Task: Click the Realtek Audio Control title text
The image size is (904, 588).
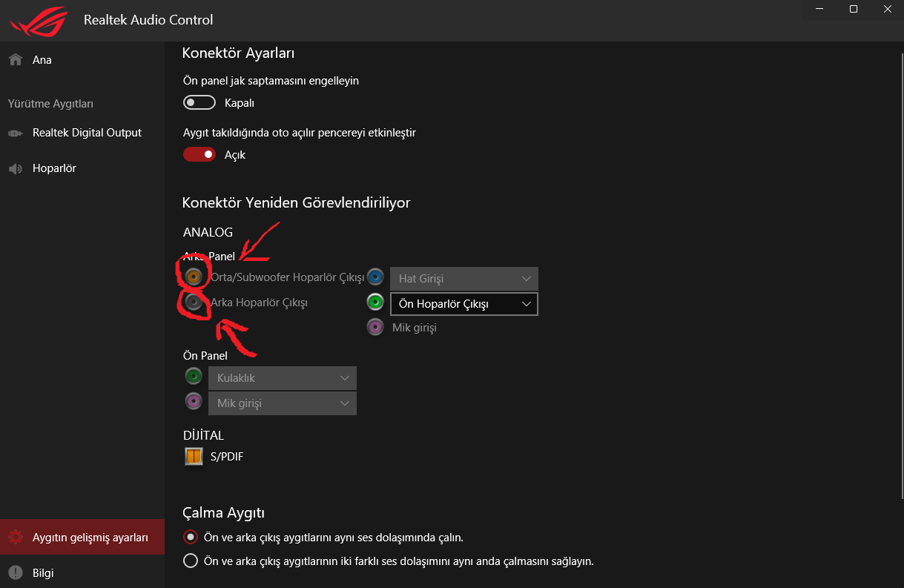Action: tap(148, 20)
